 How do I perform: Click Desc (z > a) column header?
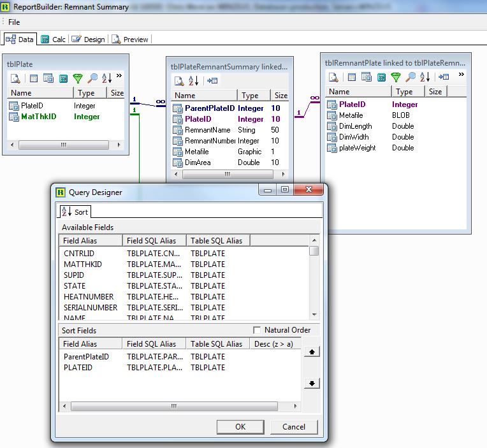coord(275,344)
